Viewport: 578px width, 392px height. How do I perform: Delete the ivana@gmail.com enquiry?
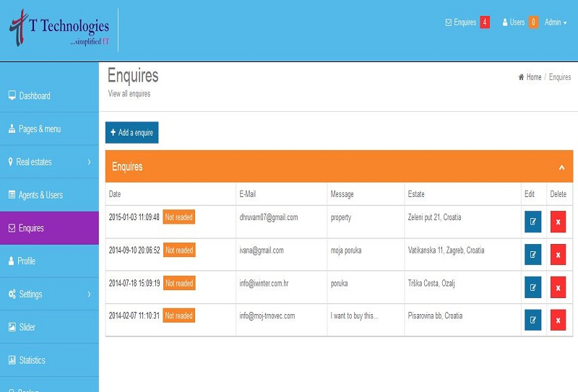pyautogui.click(x=558, y=254)
